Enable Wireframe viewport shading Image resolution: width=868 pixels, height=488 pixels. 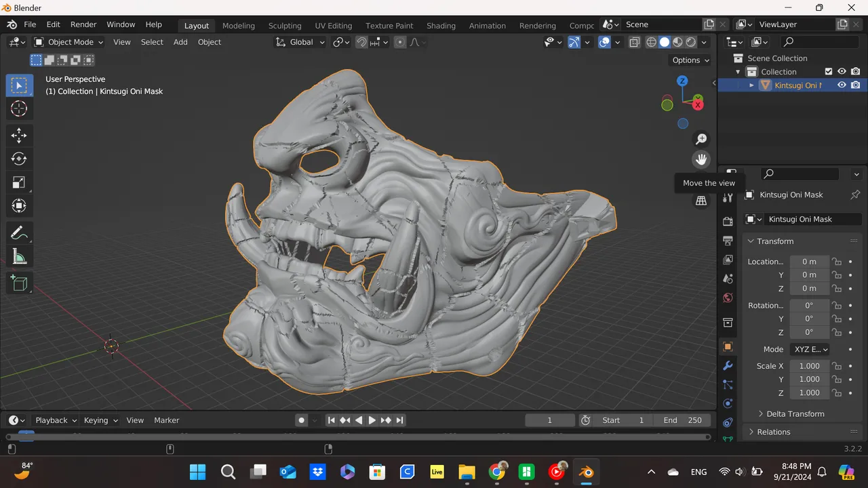click(x=651, y=42)
